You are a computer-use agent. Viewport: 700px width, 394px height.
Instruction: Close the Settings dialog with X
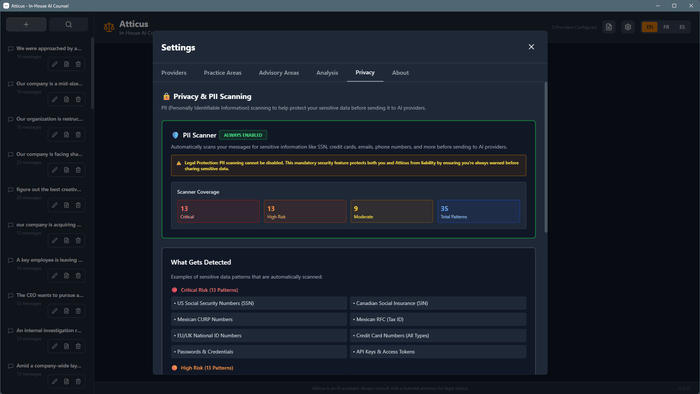tap(531, 47)
